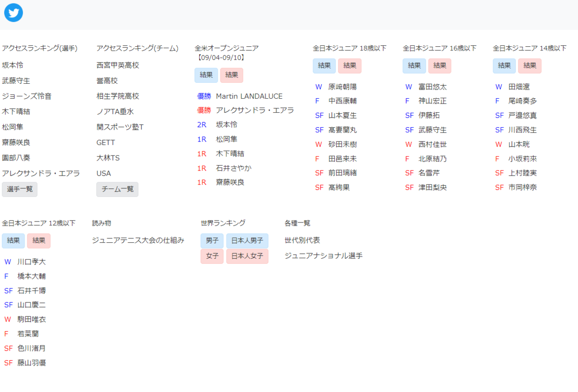
Task: Open ジュニアテニス大会の仕組み article link
Action: (x=138, y=240)
